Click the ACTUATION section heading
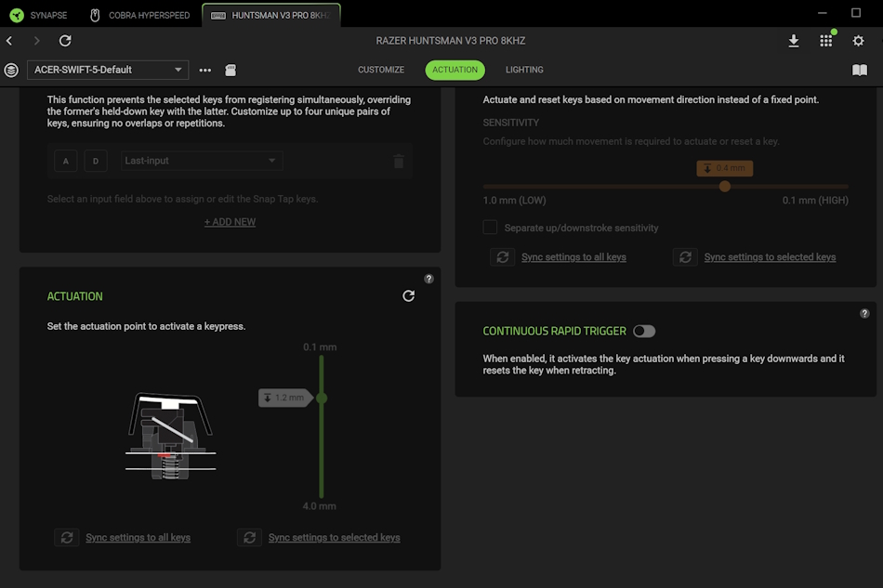The width and height of the screenshot is (883, 588). [x=75, y=296]
